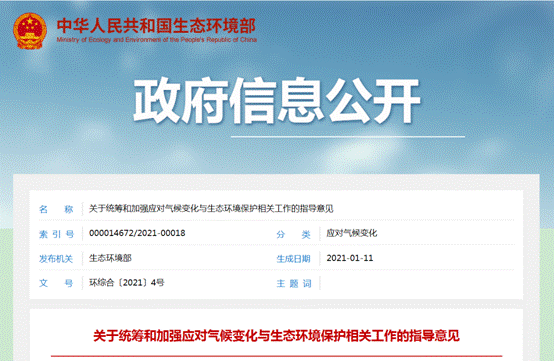Click the 分类 label
This screenshot has width=554, height=361.
click(293, 234)
